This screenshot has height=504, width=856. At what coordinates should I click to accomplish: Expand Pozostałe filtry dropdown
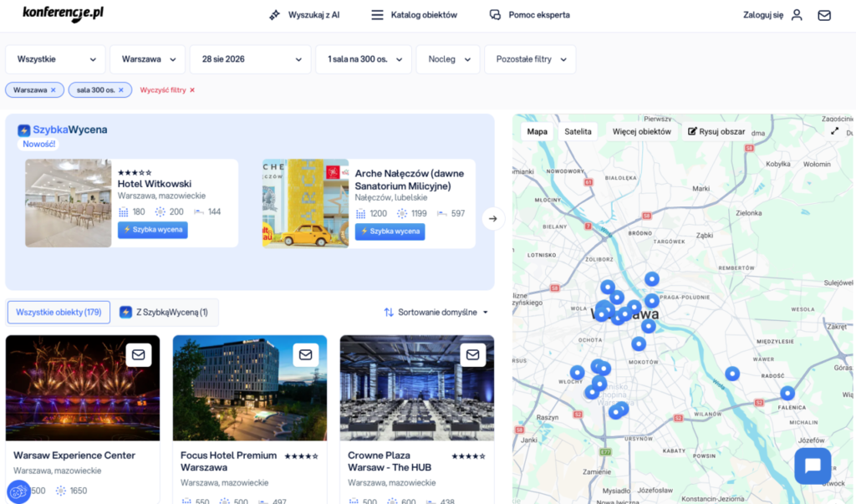pos(530,59)
